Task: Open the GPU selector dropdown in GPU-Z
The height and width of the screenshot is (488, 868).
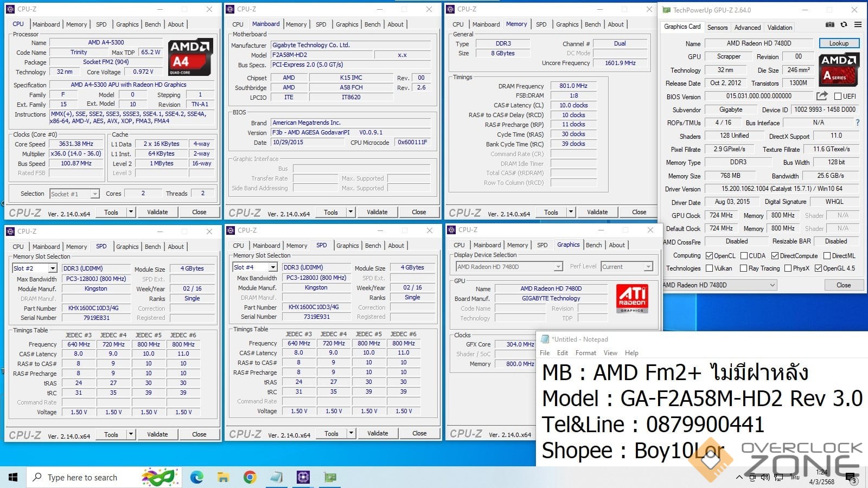Action: point(772,285)
